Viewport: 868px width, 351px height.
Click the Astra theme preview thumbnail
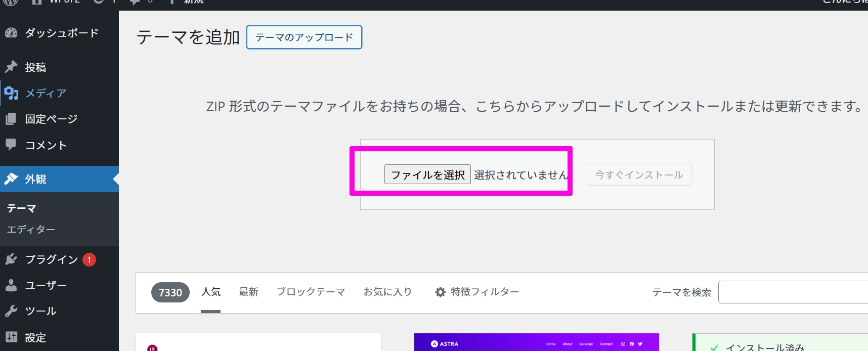(536, 342)
